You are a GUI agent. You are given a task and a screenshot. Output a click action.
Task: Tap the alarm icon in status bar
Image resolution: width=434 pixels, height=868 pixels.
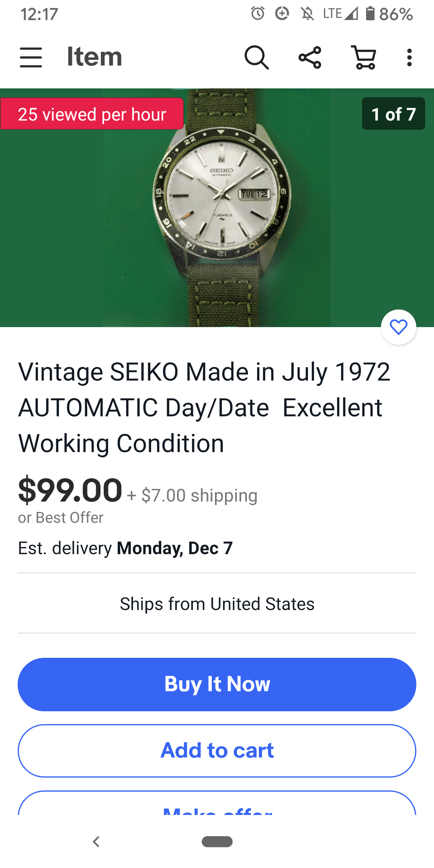[x=258, y=14]
